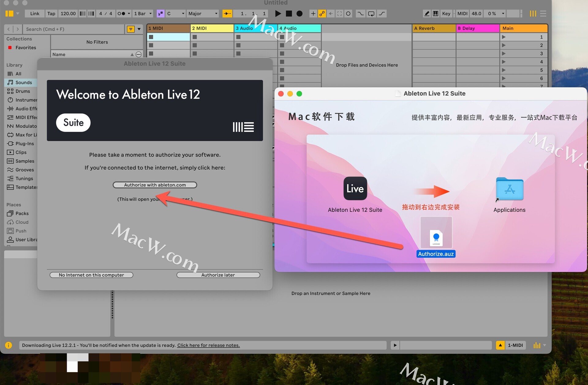Click the Ableton Live 12 Suite app icon
This screenshot has width=588, height=385.
[355, 189]
